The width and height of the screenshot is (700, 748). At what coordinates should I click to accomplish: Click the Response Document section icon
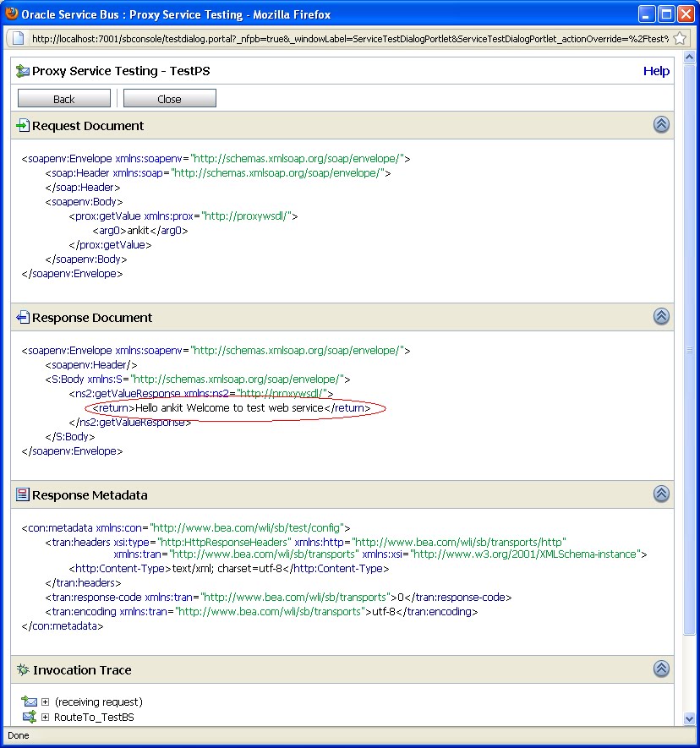23,317
